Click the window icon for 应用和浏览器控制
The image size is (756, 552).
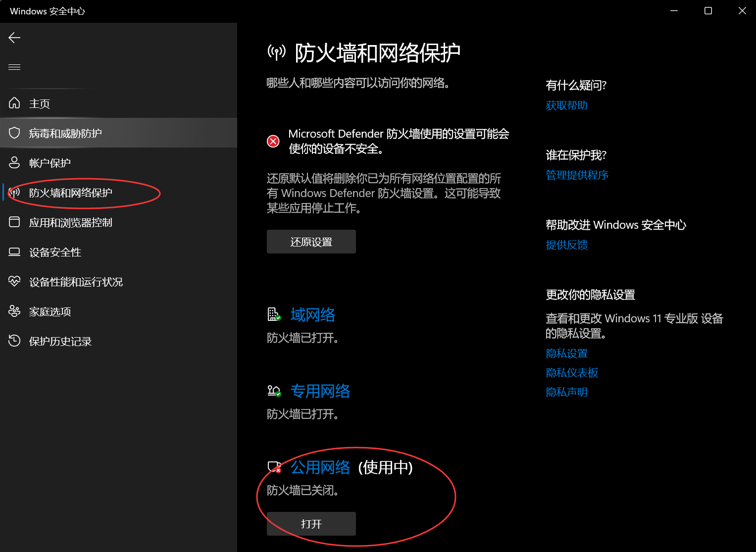tap(14, 222)
